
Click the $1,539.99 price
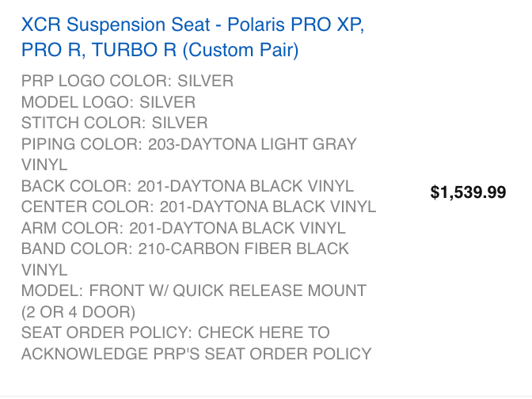(468, 192)
